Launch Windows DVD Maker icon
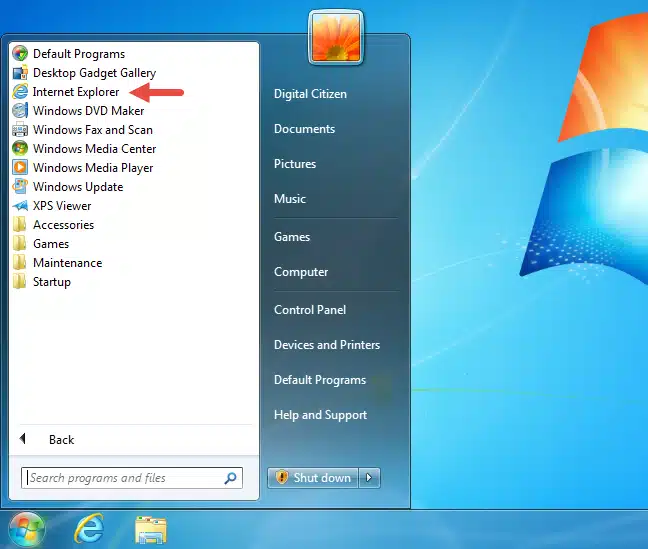The width and height of the screenshot is (648, 549). tap(20, 111)
